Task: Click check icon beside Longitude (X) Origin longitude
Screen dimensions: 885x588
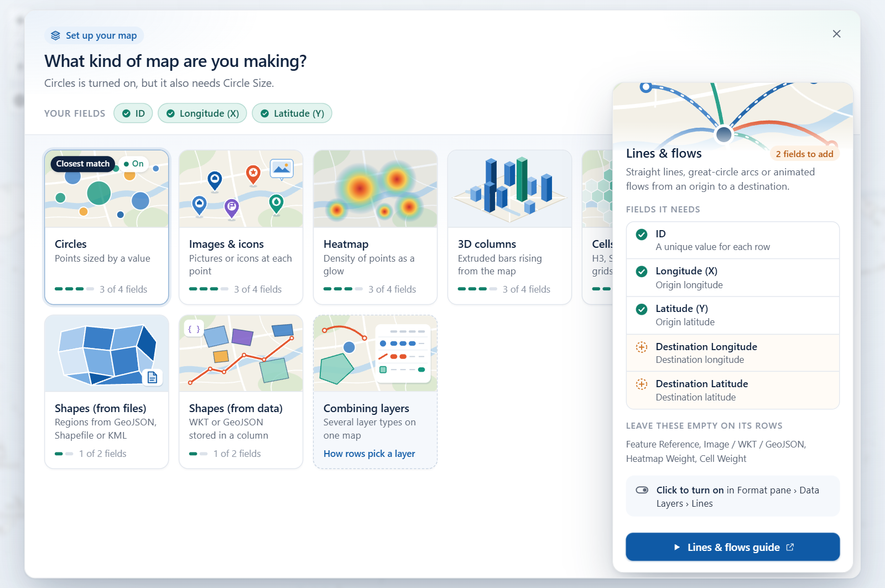Action: [x=642, y=272]
